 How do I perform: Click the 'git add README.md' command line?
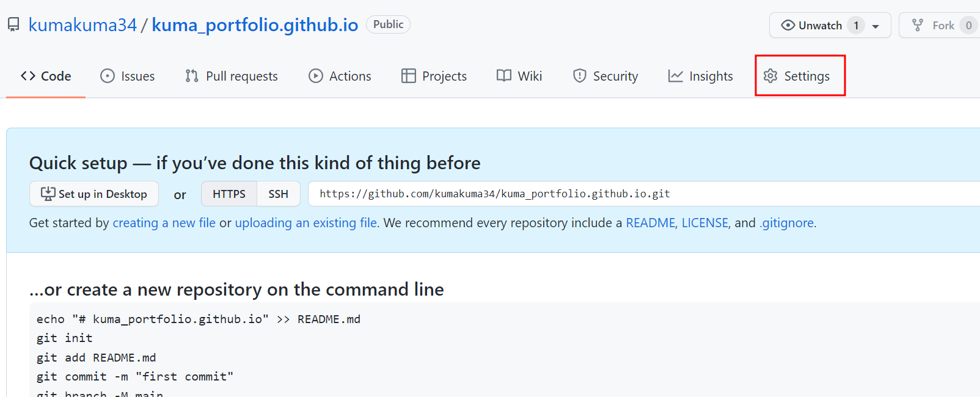(x=96, y=357)
